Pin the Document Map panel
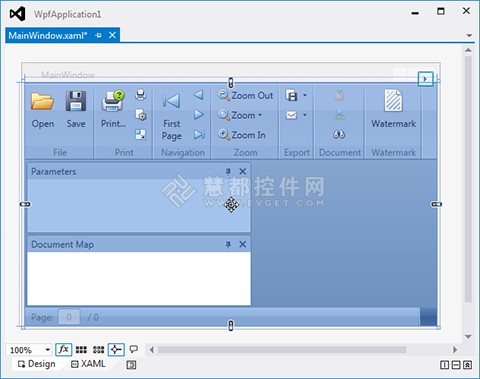The height and width of the screenshot is (379, 480). (x=228, y=244)
